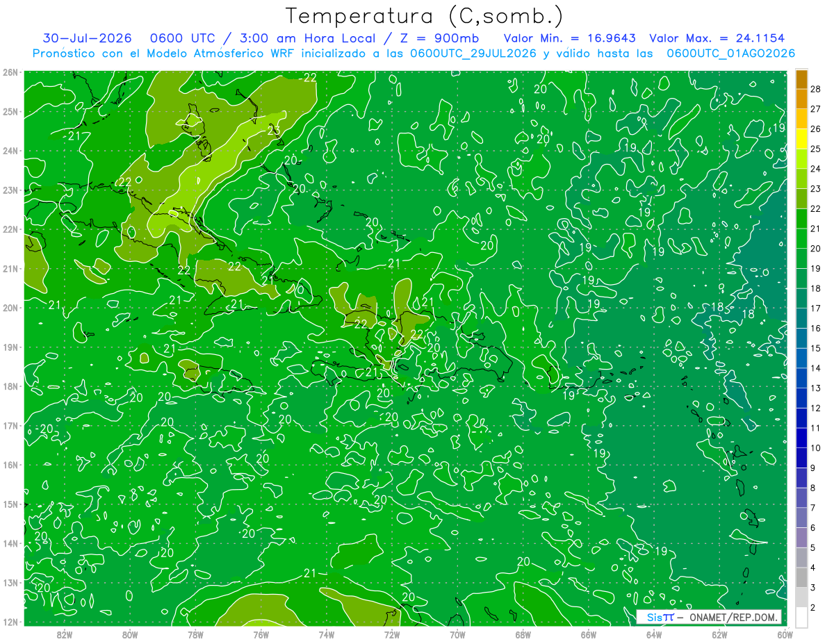The image size is (834, 644).
Task: Click 'Valor Min. = 16.9643' text
Action: pos(569,38)
